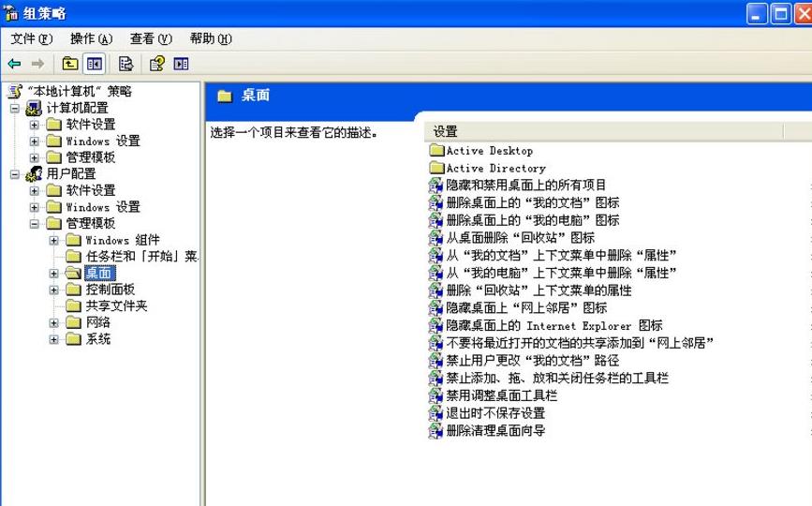The image size is (812, 506).
Task: Expand the 控制面板 tree node
Action: (53, 290)
